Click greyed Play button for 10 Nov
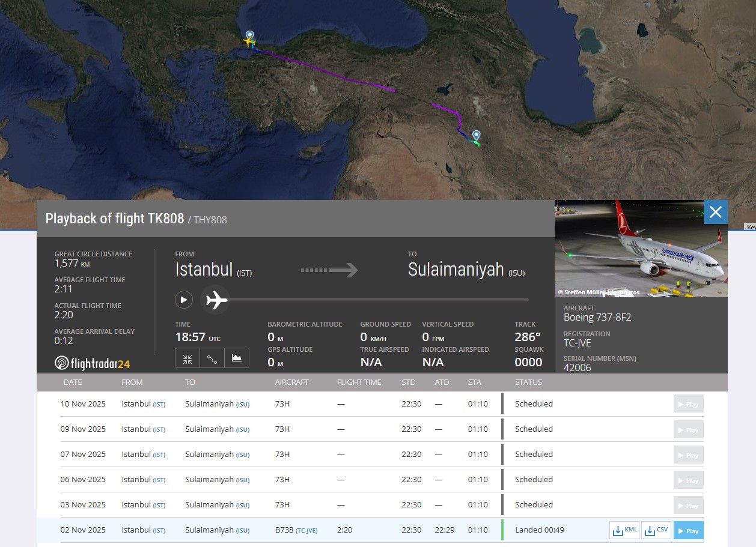 [x=688, y=404]
